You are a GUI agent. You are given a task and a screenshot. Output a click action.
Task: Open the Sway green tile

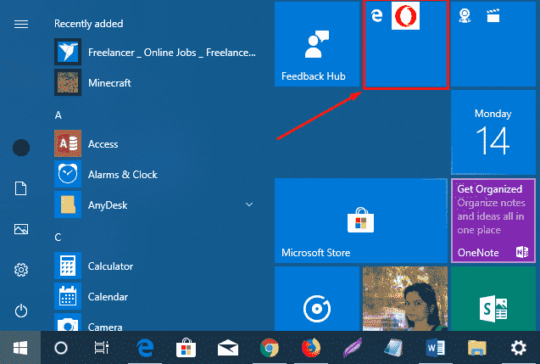coord(493,299)
